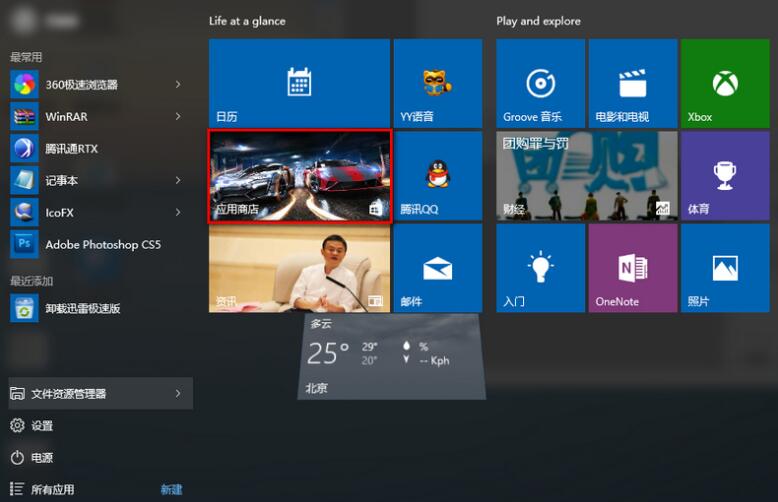Open the YY语音 tile
The width and height of the screenshot is (778, 502).
pos(438,83)
